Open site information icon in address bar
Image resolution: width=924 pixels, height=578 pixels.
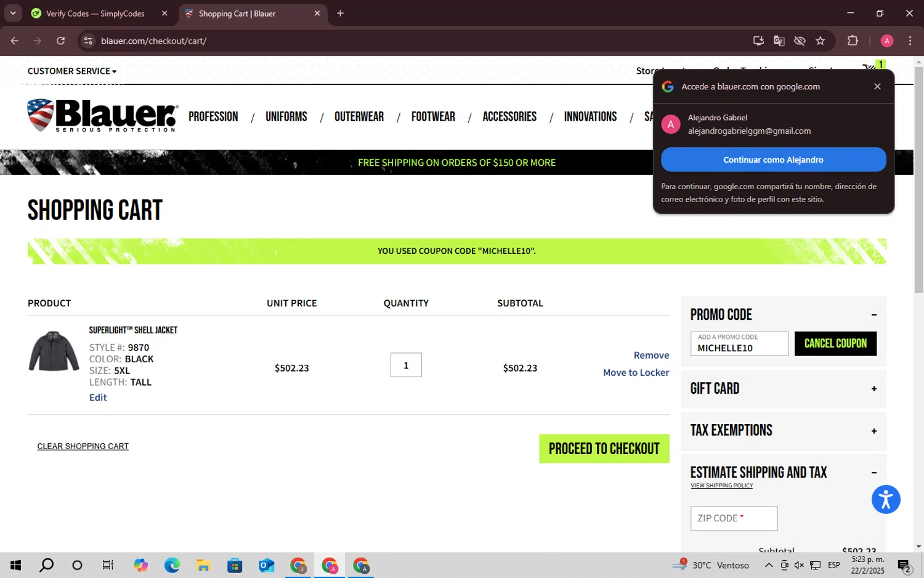tap(88, 41)
